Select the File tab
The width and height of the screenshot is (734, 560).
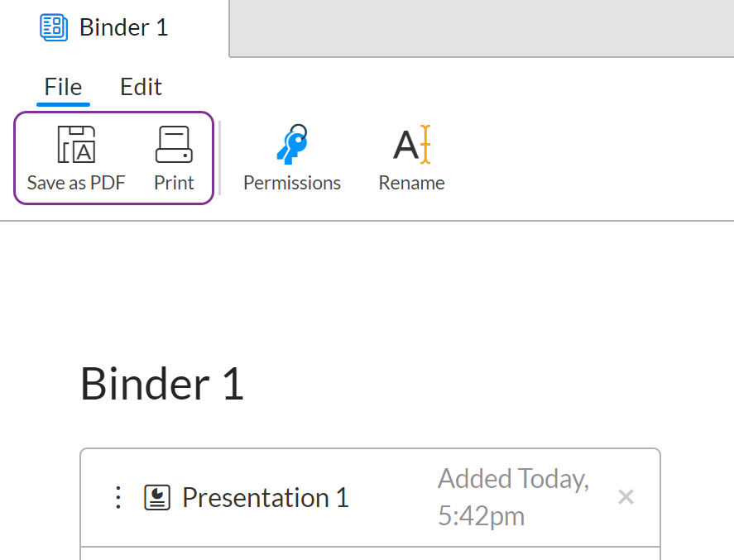click(x=62, y=86)
